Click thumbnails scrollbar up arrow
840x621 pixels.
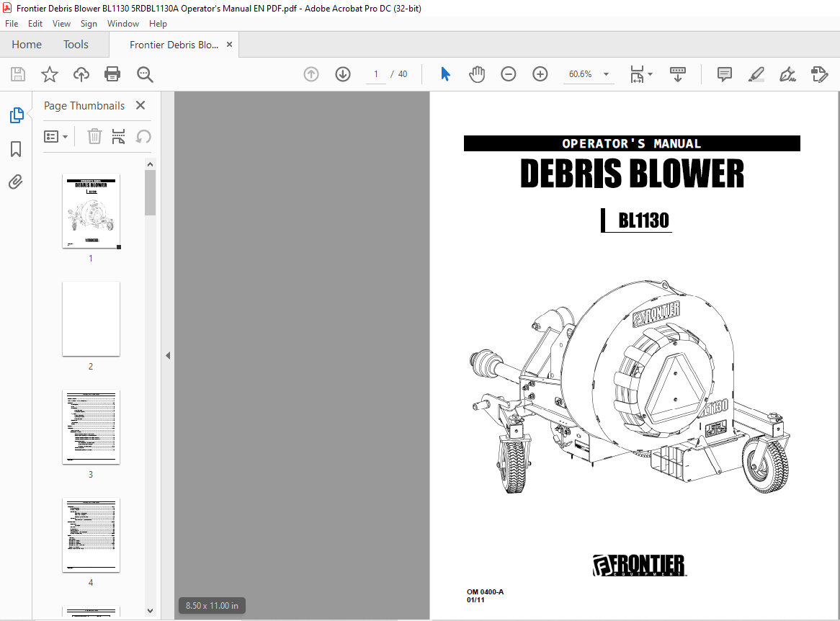click(150, 164)
